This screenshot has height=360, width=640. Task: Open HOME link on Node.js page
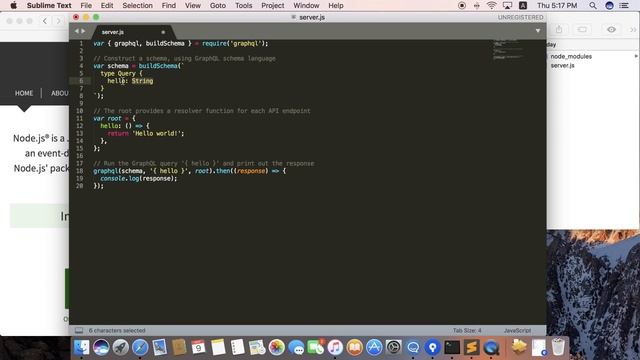click(x=24, y=93)
